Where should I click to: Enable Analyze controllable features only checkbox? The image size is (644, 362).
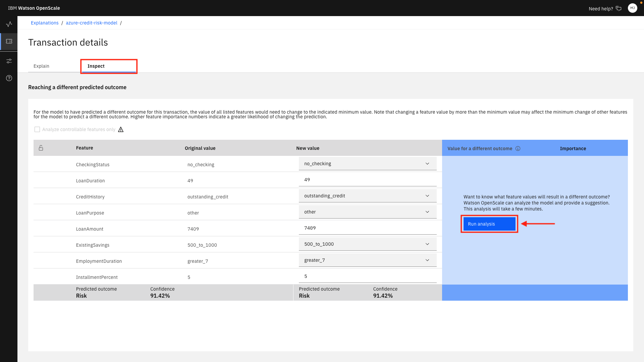tap(37, 129)
